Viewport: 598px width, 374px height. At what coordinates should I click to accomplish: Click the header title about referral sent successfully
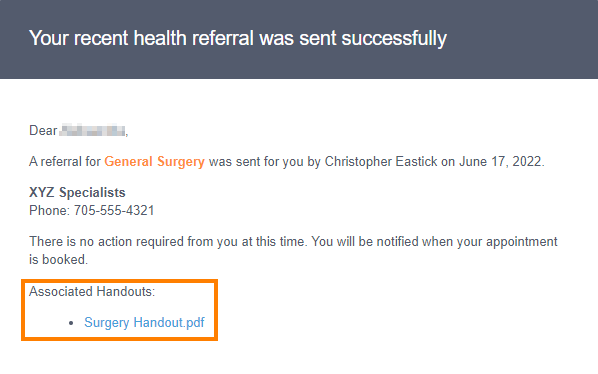click(238, 39)
